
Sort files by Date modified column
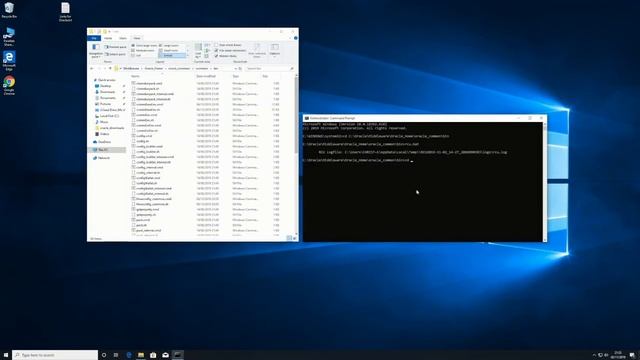click(206, 76)
